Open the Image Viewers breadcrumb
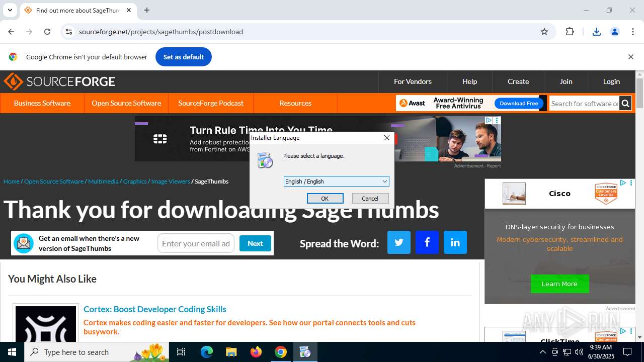 pos(171,182)
